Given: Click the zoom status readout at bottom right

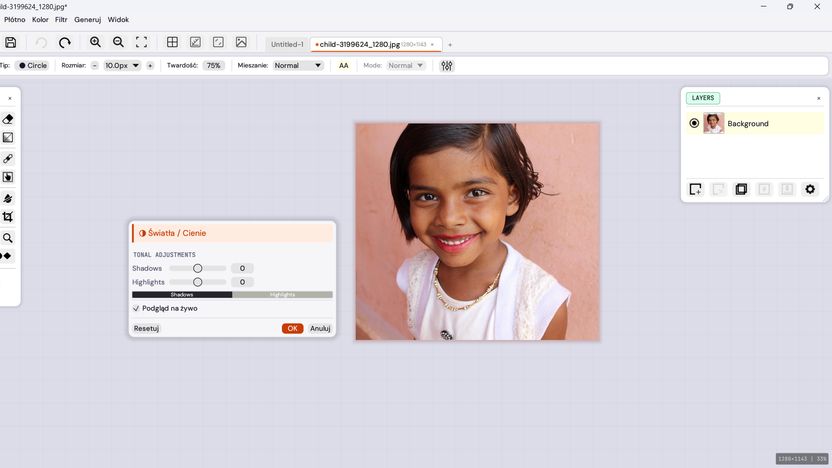Looking at the screenshot, I should pos(803,458).
